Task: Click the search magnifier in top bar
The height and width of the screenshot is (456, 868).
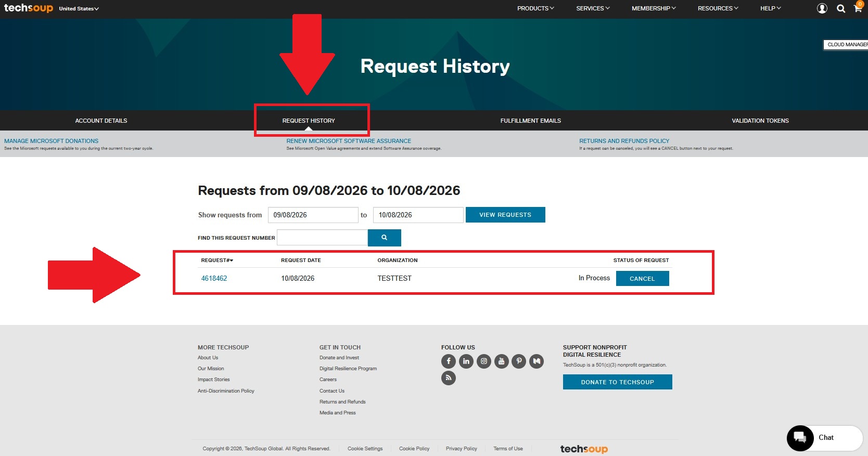Action: 841,8
